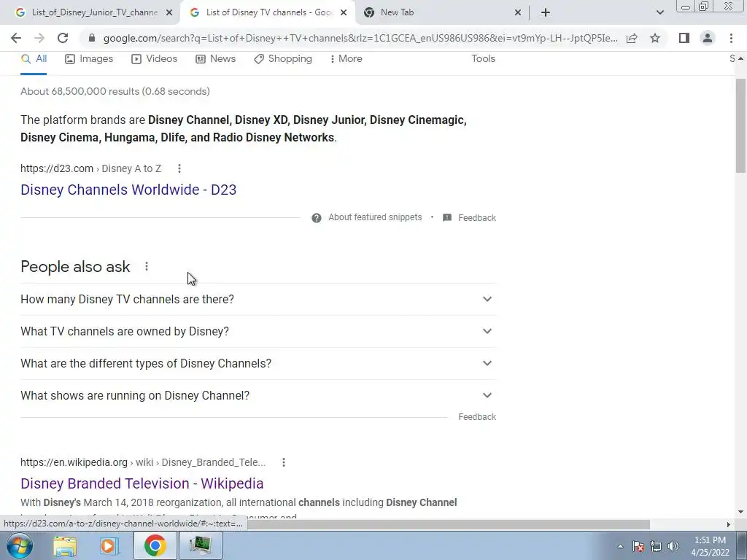Switch to News search results
The height and width of the screenshot is (560, 747).
pyautogui.click(x=216, y=58)
